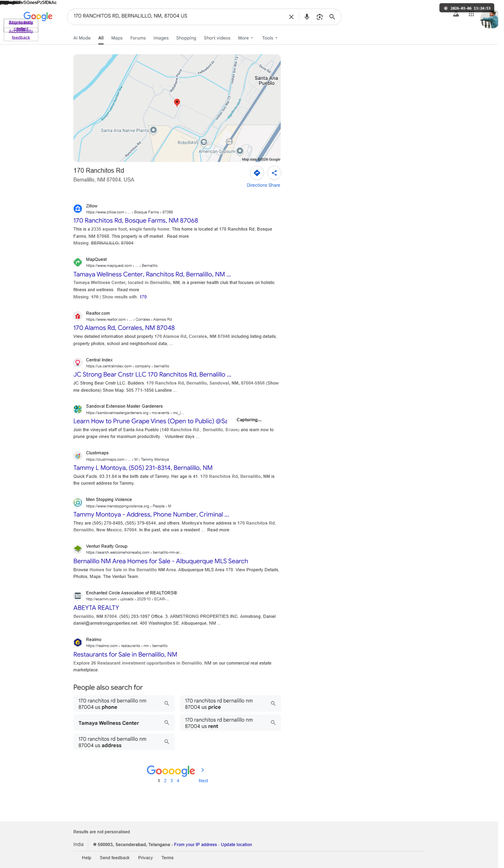Click the red map pin marker
Screen dimensions: 504x868
pos(177,103)
